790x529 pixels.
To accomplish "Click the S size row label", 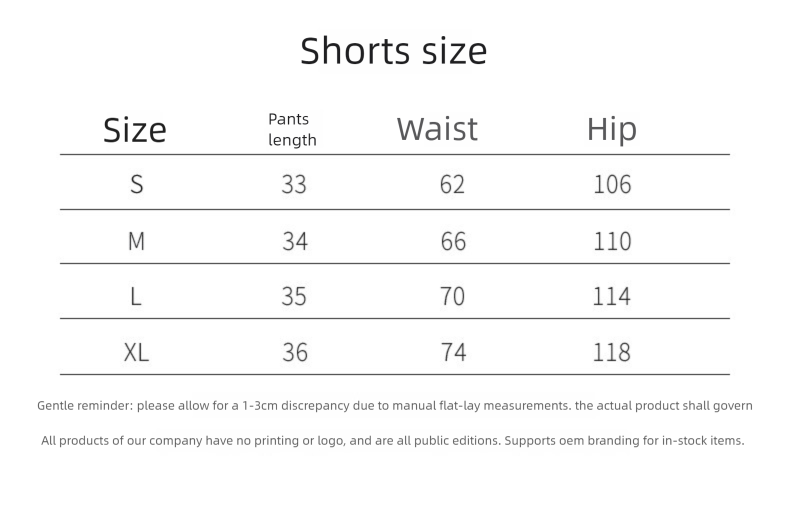I will 137,184.
